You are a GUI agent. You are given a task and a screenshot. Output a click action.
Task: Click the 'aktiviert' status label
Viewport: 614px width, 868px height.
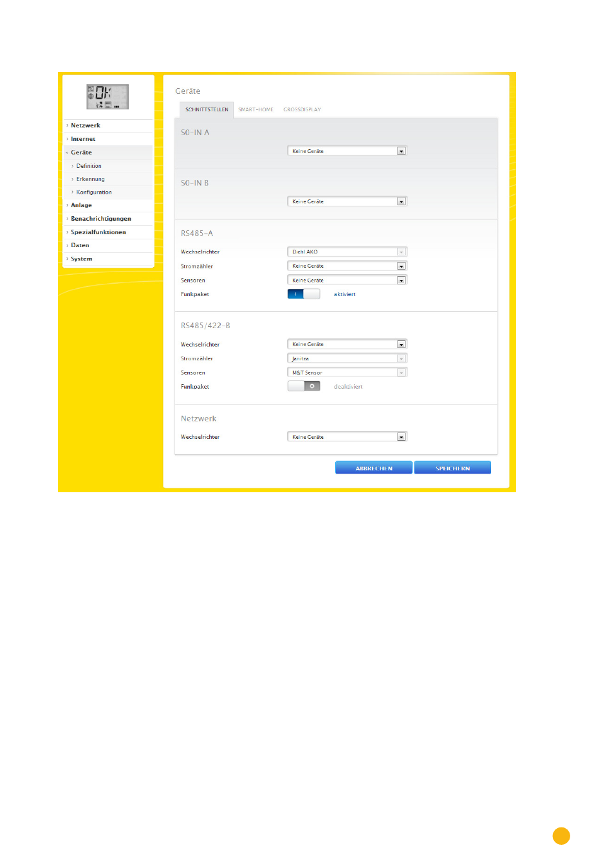(344, 294)
